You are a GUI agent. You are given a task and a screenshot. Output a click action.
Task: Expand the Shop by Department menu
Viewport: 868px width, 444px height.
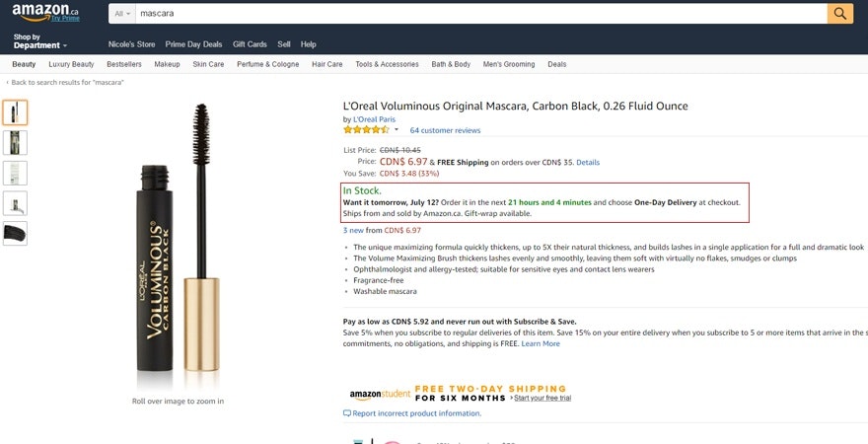pyautogui.click(x=40, y=44)
